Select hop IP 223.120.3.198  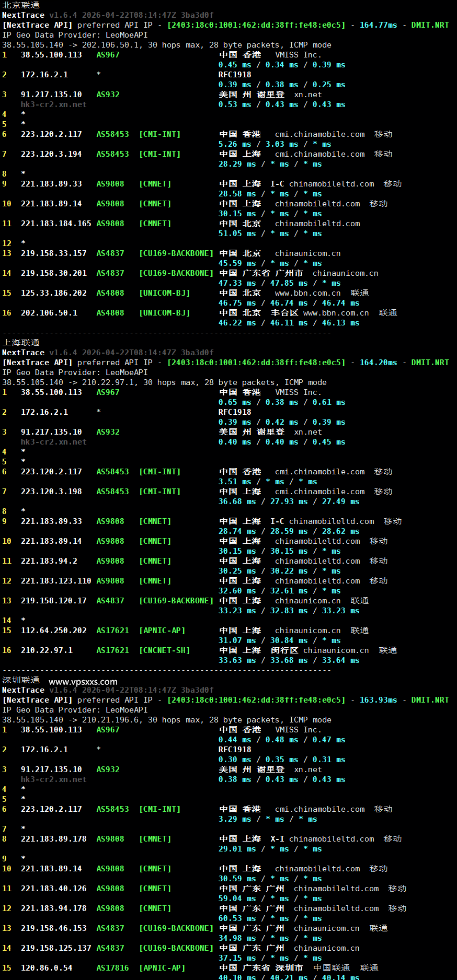point(51,492)
